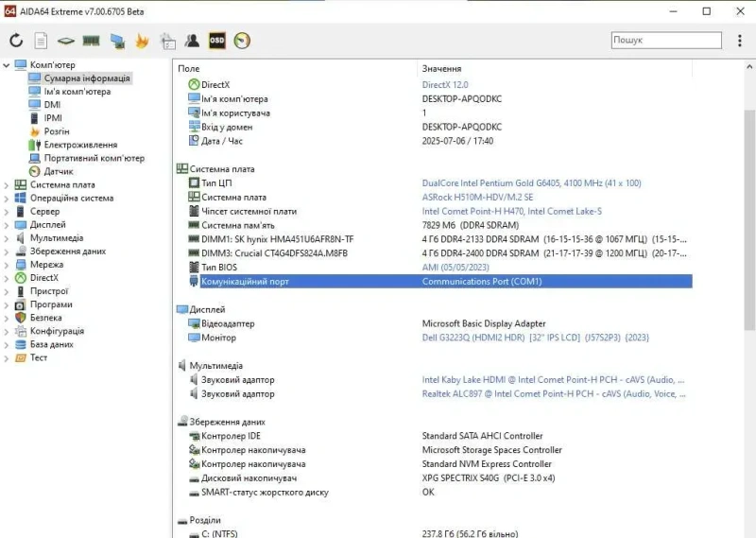This screenshot has width=756, height=538.
Task: Select IPMI tree item
Action: pos(53,118)
